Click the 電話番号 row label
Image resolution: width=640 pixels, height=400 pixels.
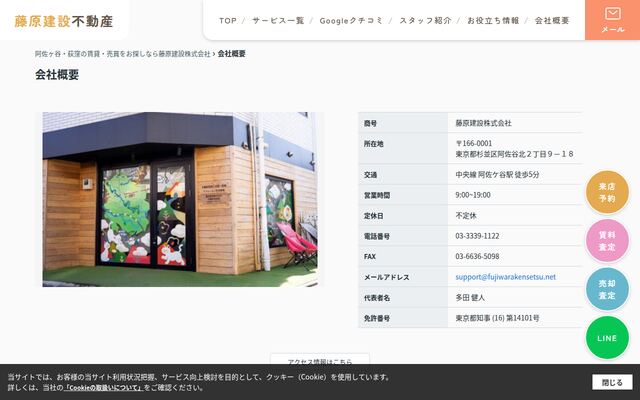pos(377,236)
